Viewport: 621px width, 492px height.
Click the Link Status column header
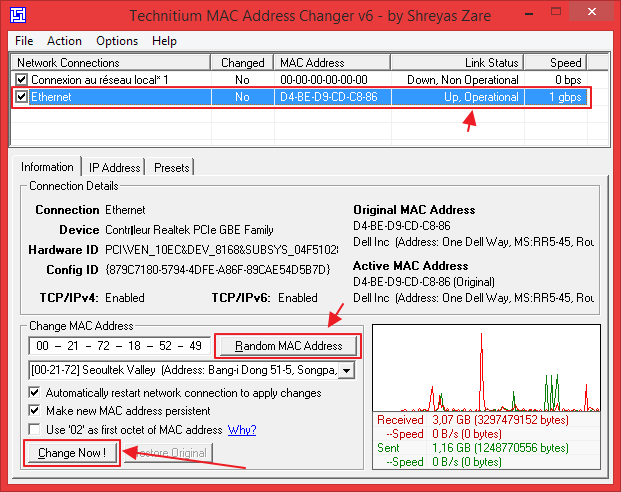(x=457, y=63)
